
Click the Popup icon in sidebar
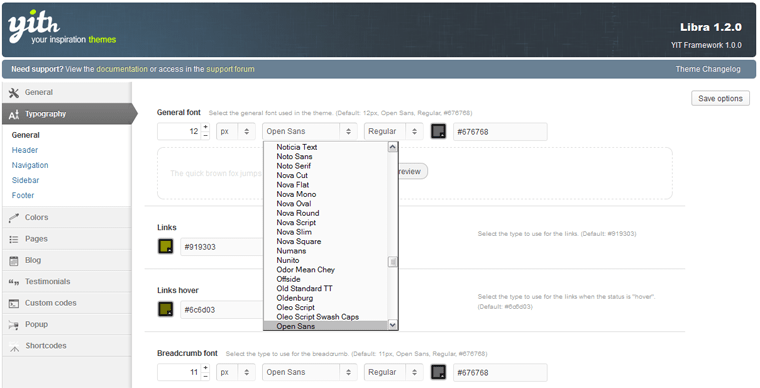(14, 325)
